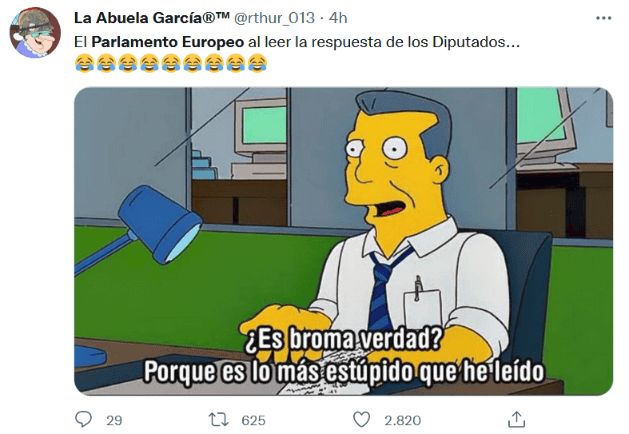Click the tweet text about Diputados
Image resolution: width=629 pixels, height=434 pixels.
coord(297,42)
